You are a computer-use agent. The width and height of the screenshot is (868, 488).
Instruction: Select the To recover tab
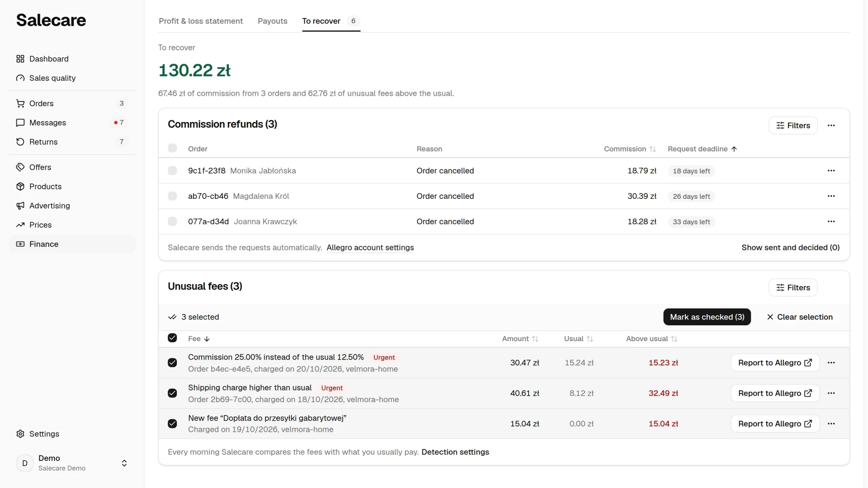tap(331, 21)
